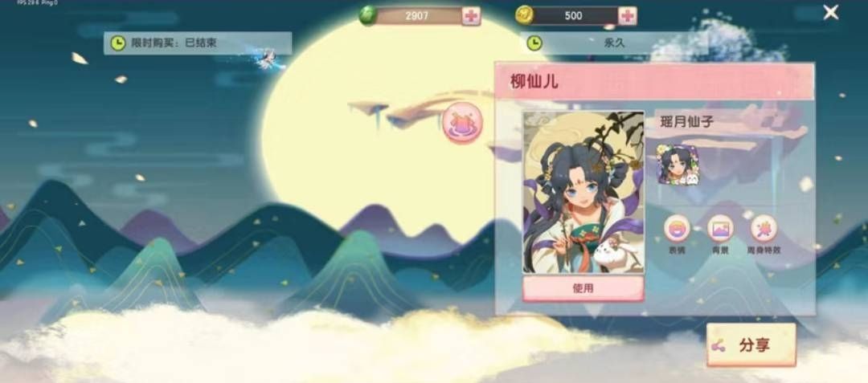Close the skin preview with the X
The image size is (868, 383).
pos(830,12)
